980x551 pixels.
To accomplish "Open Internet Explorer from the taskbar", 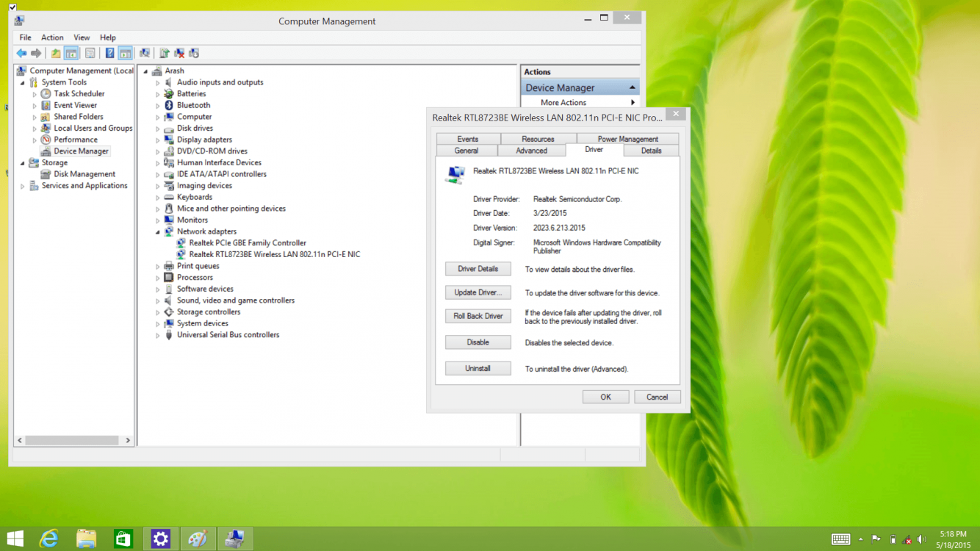I will [x=49, y=539].
